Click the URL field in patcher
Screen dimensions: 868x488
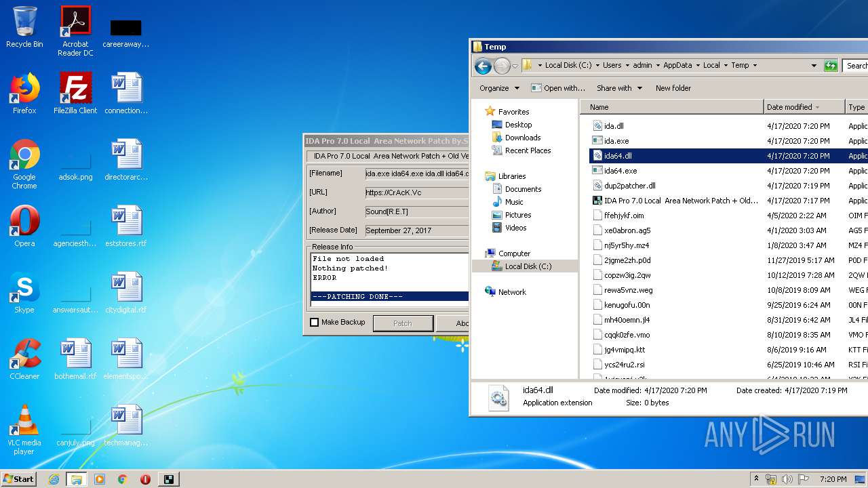click(x=416, y=192)
